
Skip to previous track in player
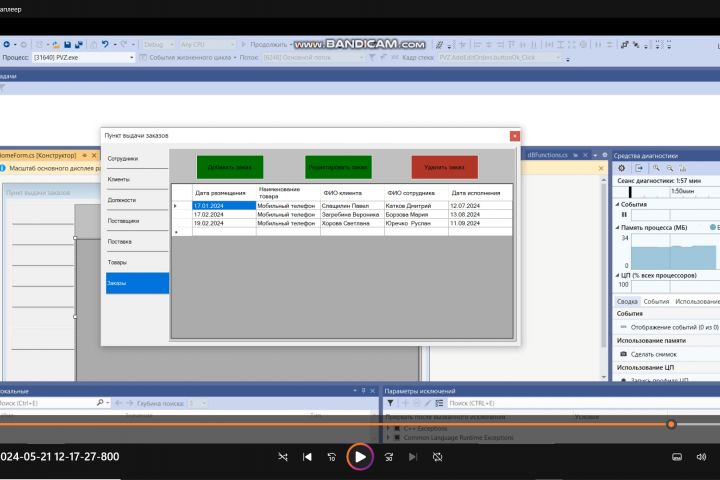click(307, 457)
